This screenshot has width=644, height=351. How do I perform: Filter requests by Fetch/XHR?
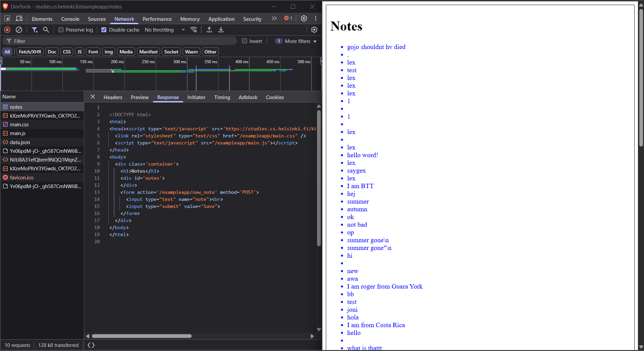pyautogui.click(x=30, y=52)
